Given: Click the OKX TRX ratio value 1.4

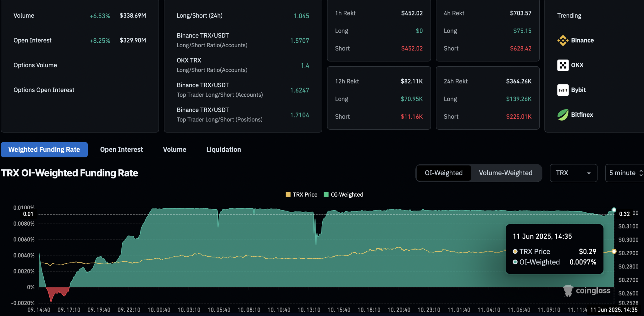Looking at the screenshot, I should 305,65.
